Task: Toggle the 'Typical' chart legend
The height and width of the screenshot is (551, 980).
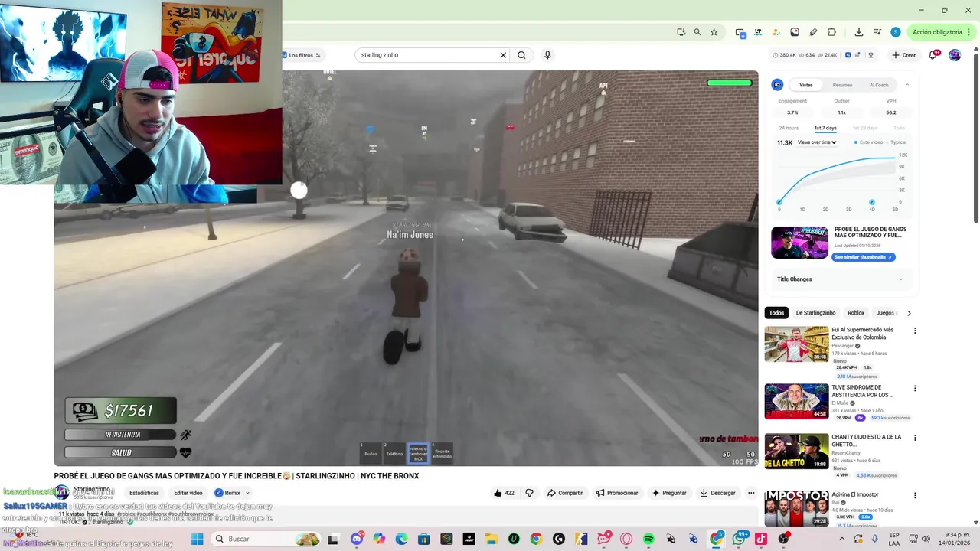Action: click(896, 142)
